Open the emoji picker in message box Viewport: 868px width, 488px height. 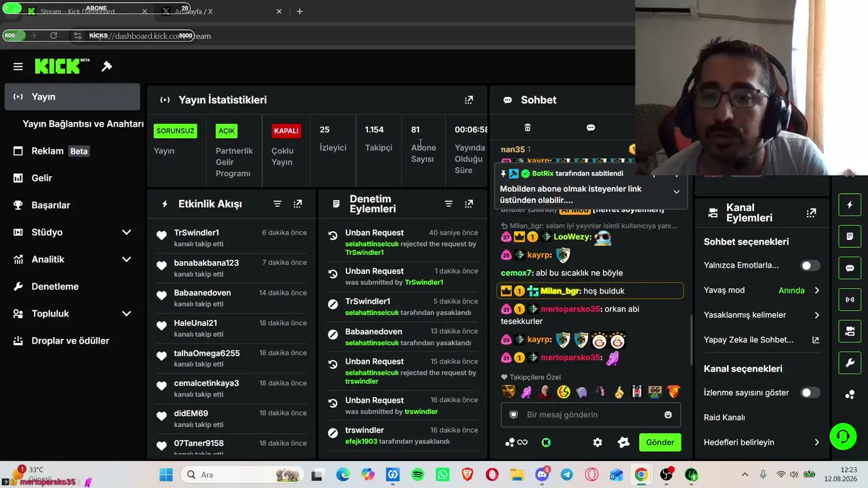pos(668,415)
